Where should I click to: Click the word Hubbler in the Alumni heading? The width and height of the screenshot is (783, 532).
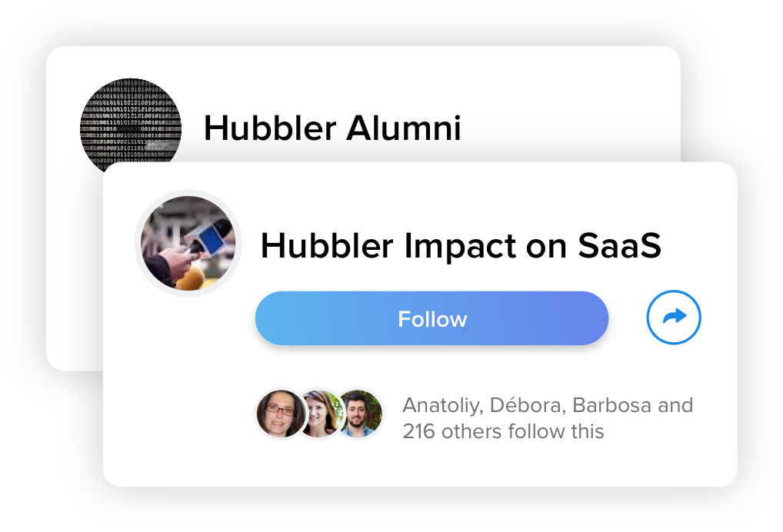click(x=268, y=128)
